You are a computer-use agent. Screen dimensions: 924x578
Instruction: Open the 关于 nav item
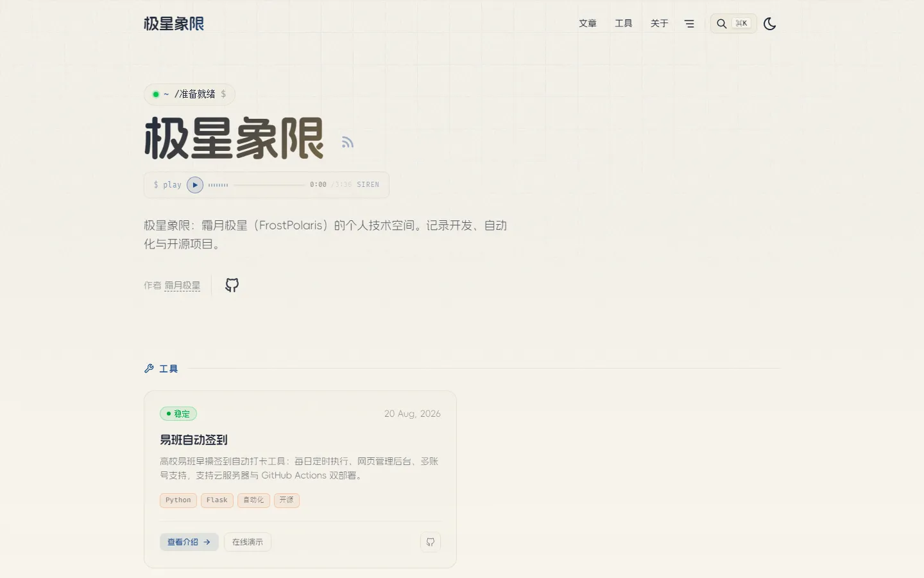tap(660, 24)
